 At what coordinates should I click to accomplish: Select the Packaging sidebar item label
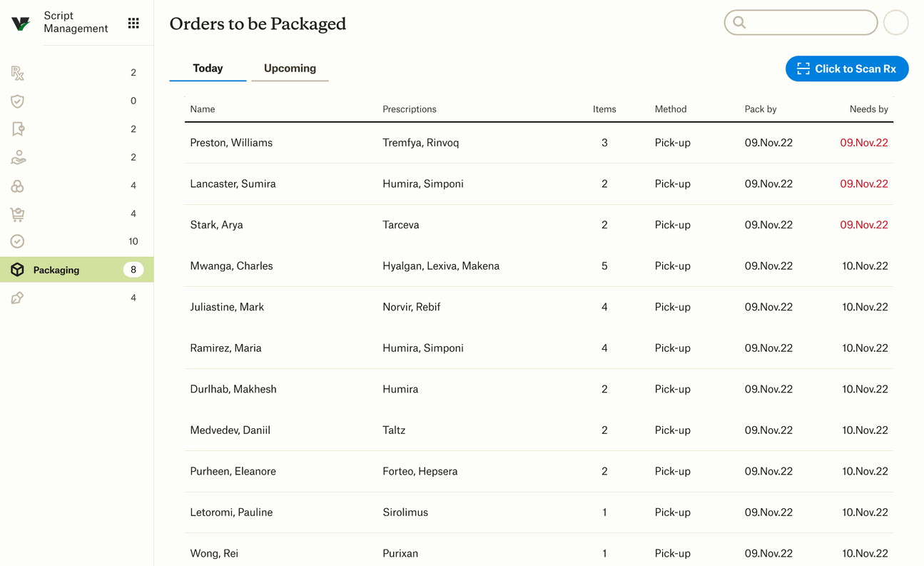[x=56, y=270]
